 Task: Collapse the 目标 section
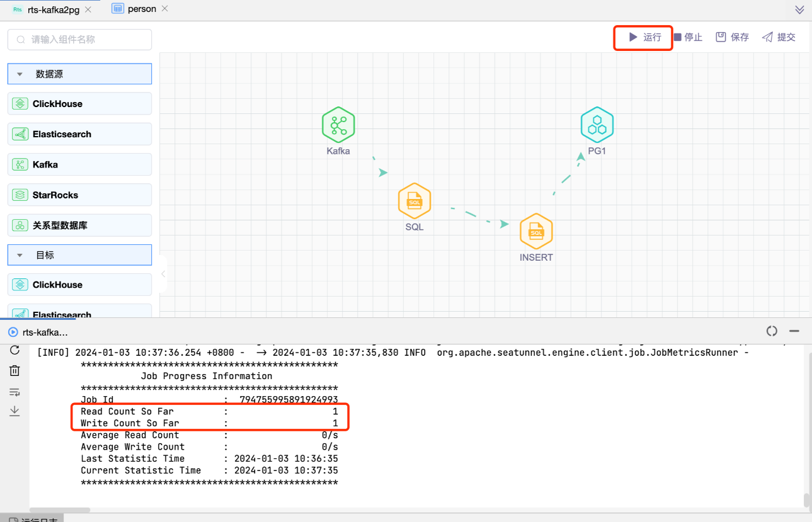(20, 256)
